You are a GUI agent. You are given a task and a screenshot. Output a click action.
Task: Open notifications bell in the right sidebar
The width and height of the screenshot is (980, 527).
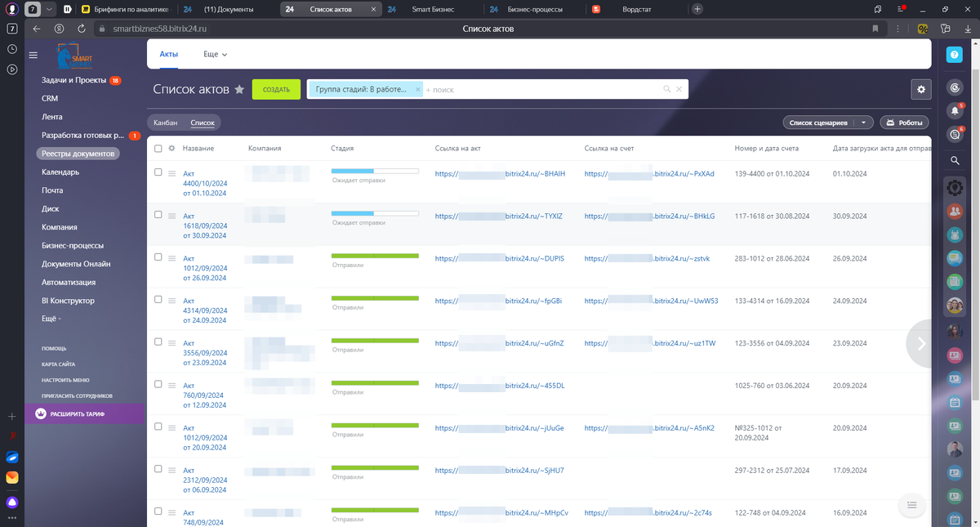coord(954,111)
